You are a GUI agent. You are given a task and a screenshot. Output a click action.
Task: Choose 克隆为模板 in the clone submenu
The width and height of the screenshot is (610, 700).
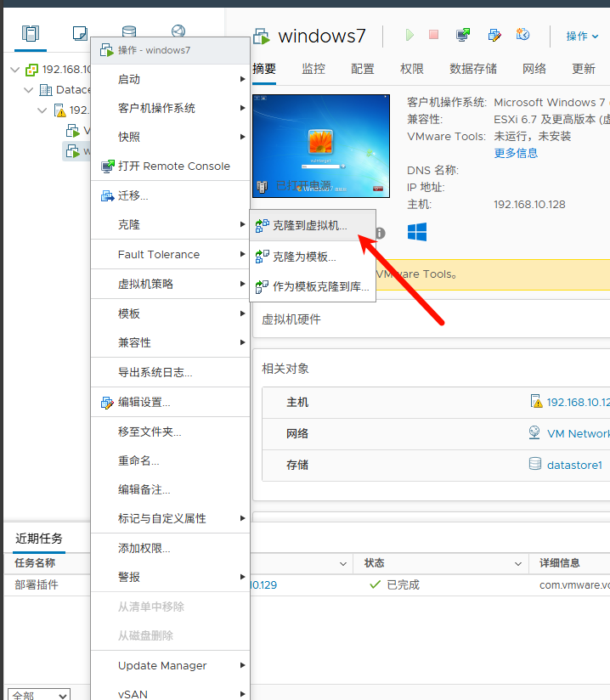[x=304, y=257]
